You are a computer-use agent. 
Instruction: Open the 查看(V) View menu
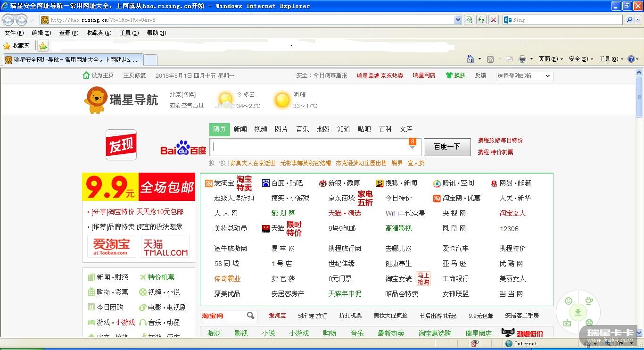click(68, 33)
